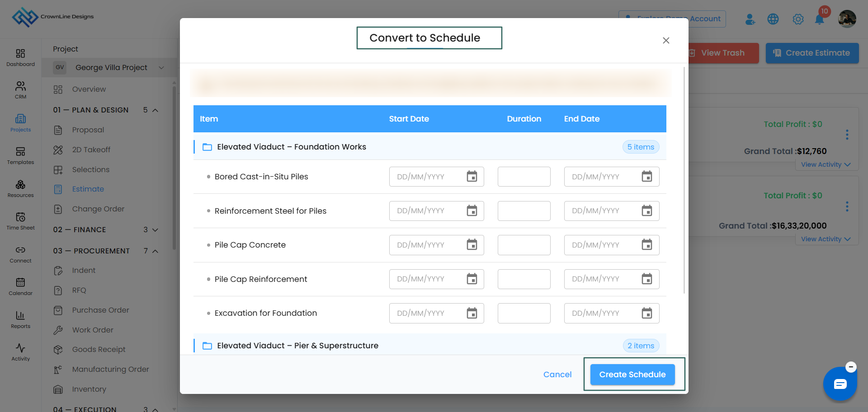Viewport: 868px width, 412px height.
Task: Click the Duration field for Pile Cap Reinforcement
Action: tap(524, 279)
